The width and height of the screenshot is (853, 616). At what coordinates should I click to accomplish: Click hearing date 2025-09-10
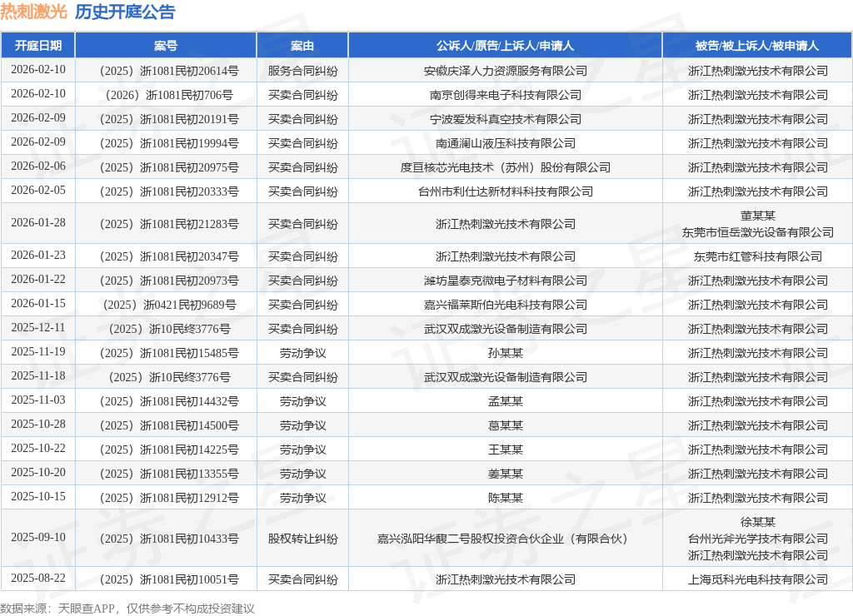[x=38, y=537]
